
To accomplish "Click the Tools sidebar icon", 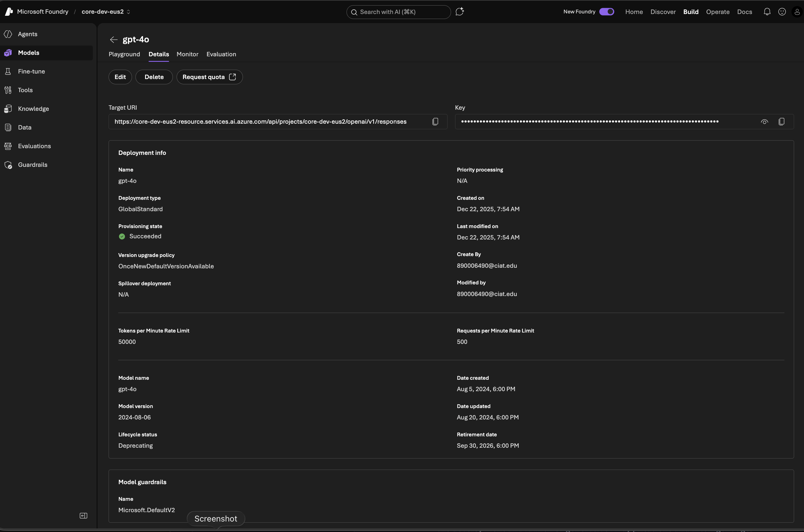I will 8,90.
